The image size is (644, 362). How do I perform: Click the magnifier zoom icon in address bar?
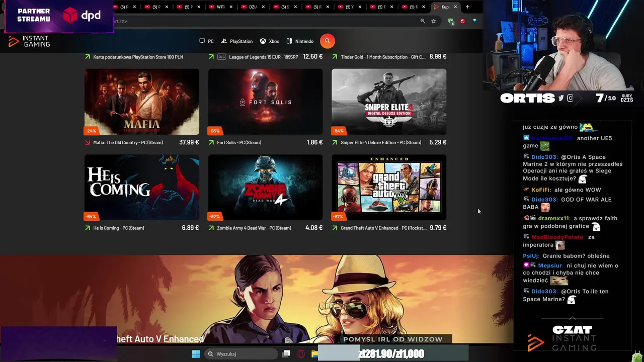423,21
